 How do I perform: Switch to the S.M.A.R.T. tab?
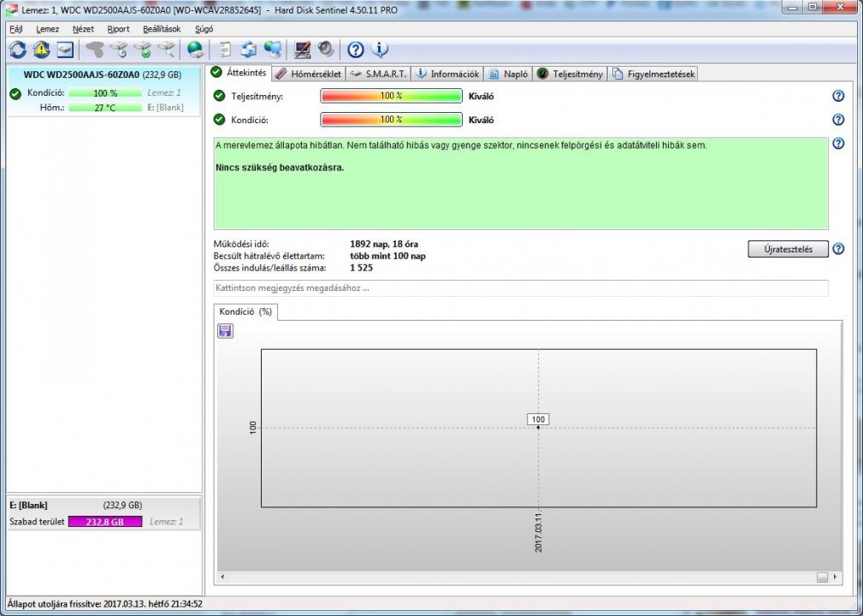tap(379, 74)
